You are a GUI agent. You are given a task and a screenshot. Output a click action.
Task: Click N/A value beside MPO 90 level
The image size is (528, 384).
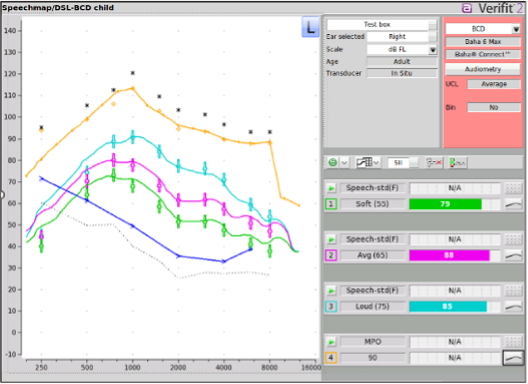tap(455, 358)
